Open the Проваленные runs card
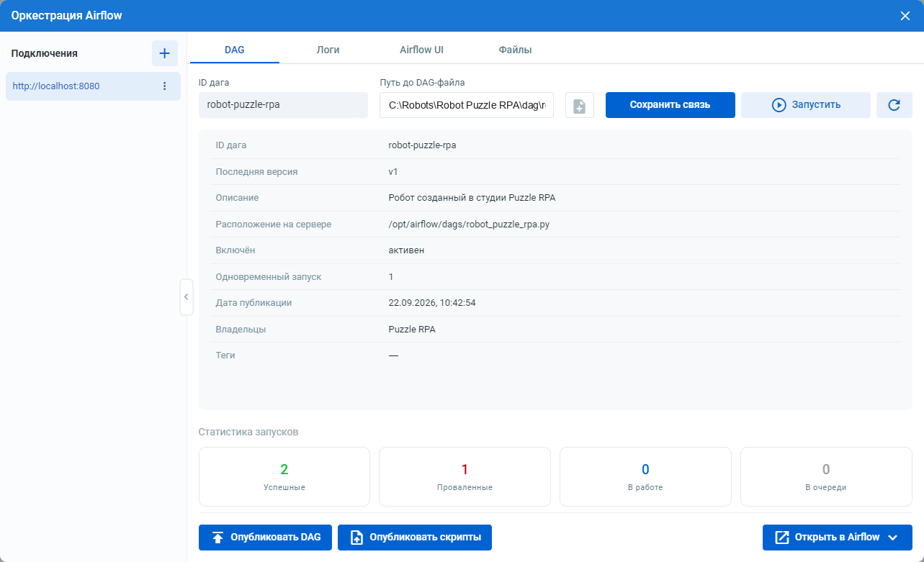Image resolution: width=924 pixels, height=562 pixels. pyautogui.click(x=465, y=476)
